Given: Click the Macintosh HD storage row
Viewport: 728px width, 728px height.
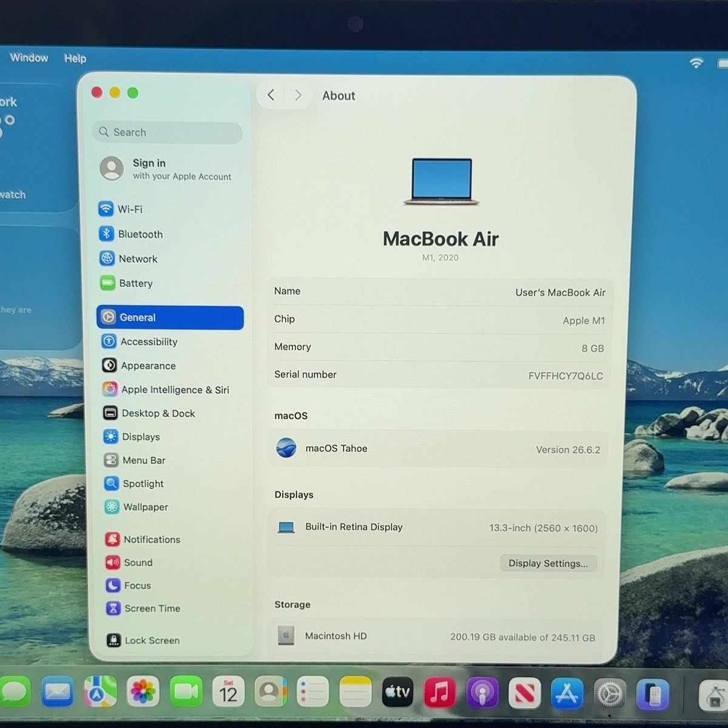Looking at the screenshot, I should 435,636.
